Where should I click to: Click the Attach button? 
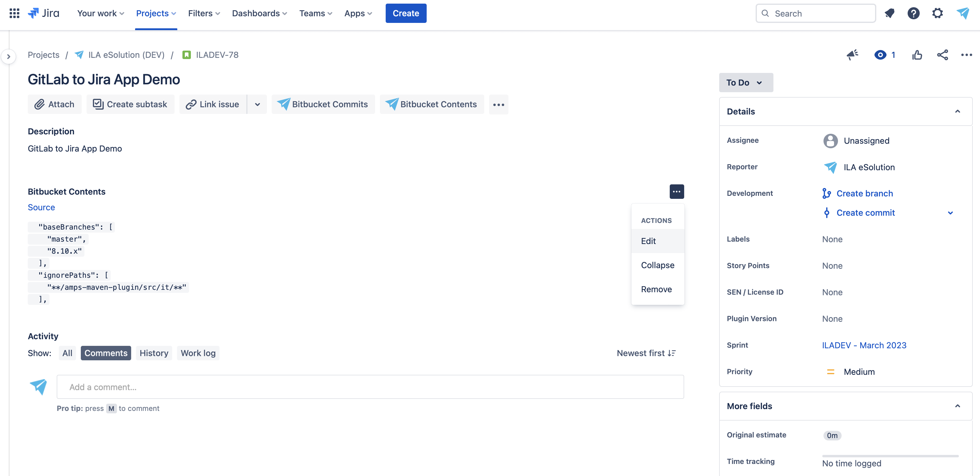[54, 104]
